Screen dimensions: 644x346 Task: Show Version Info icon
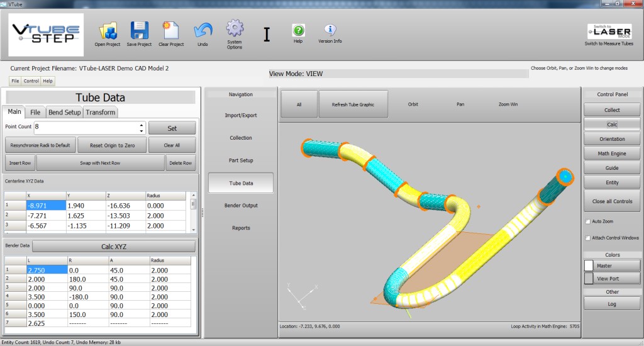(x=330, y=30)
